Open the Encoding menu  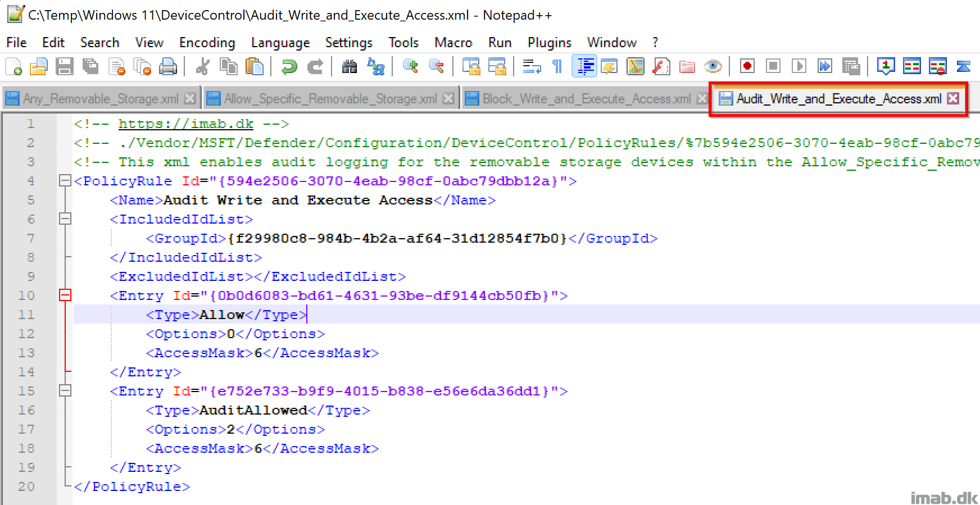[207, 43]
